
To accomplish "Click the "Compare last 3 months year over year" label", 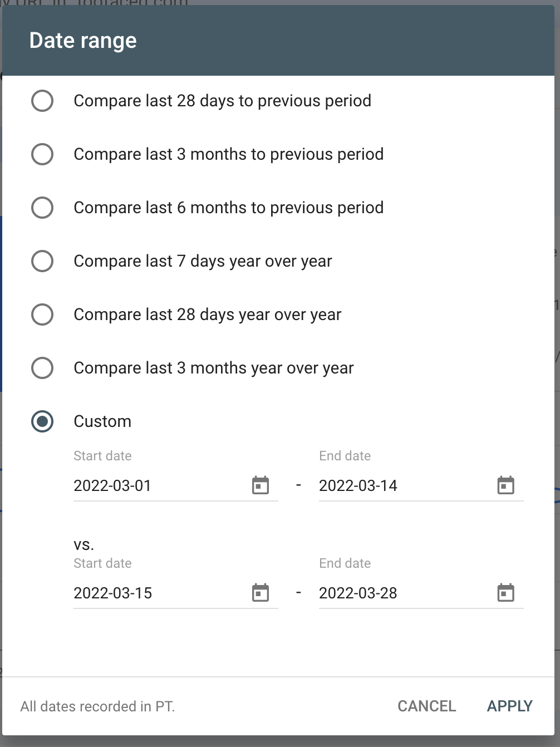I will [214, 368].
